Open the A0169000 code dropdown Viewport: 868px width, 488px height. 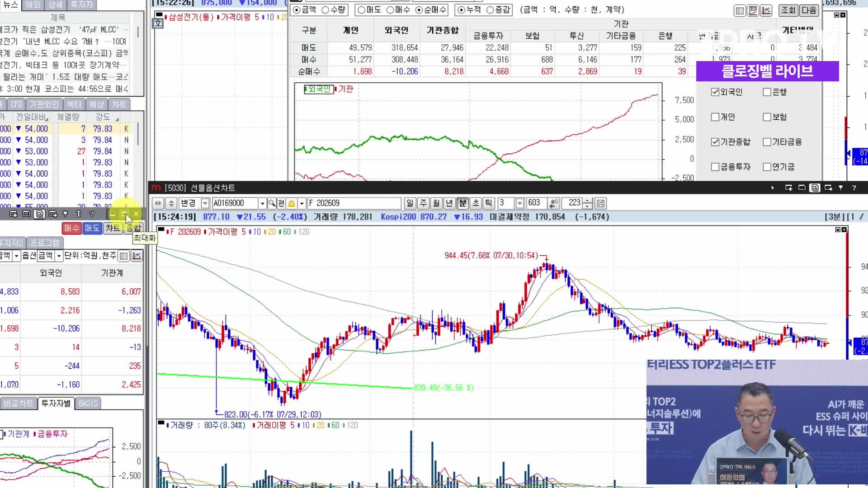coord(262,203)
